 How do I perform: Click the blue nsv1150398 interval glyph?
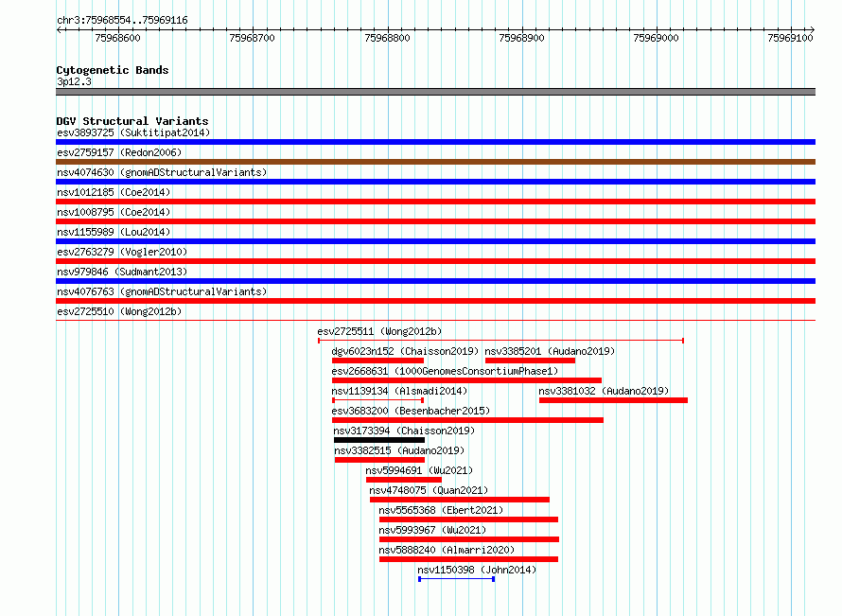pyautogui.click(x=456, y=579)
